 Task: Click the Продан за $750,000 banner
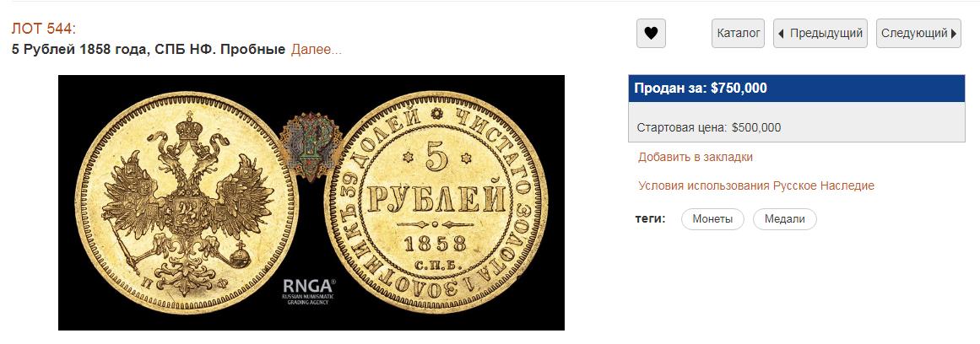[796, 89]
